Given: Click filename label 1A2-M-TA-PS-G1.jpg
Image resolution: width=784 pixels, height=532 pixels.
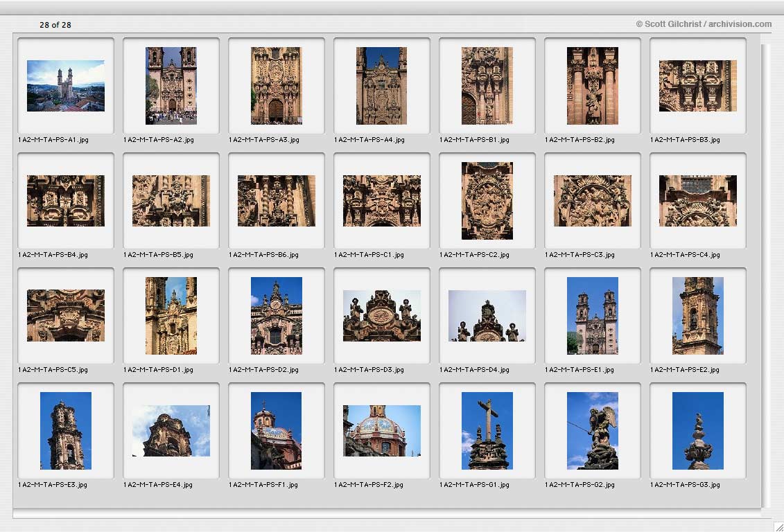Looking at the screenshot, I should [x=475, y=484].
